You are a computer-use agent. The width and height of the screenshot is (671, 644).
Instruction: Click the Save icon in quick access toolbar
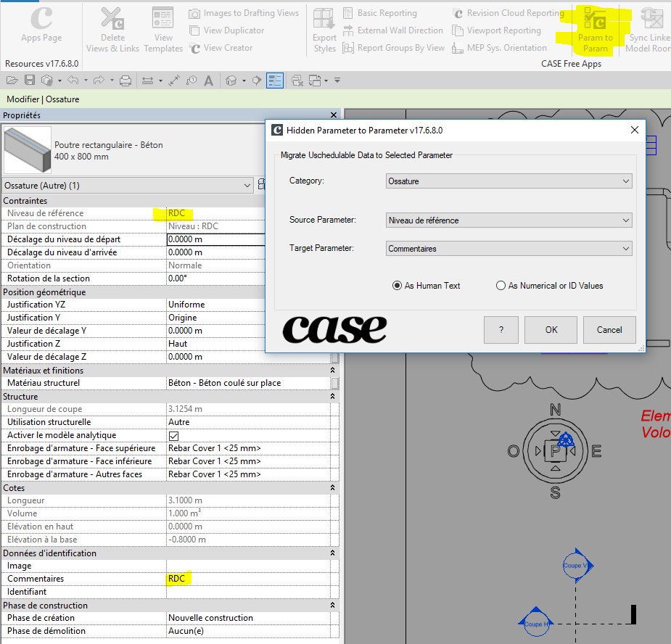pyautogui.click(x=30, y=80)
